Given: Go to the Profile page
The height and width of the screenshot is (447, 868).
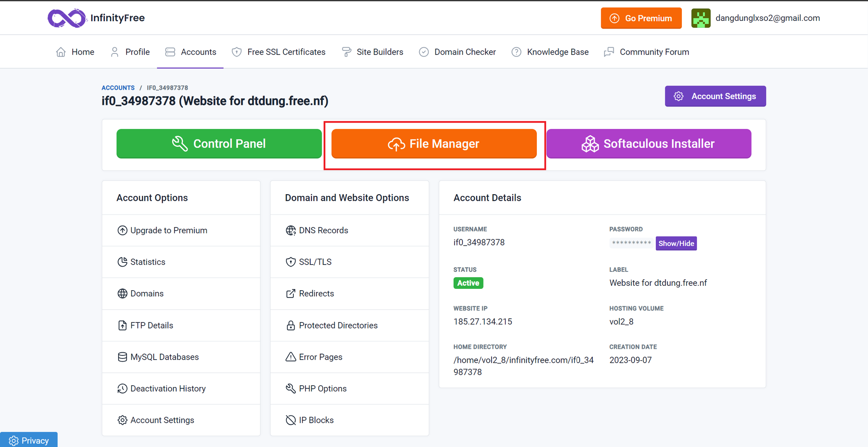Looking at the screenshot, I should point(130,52).
